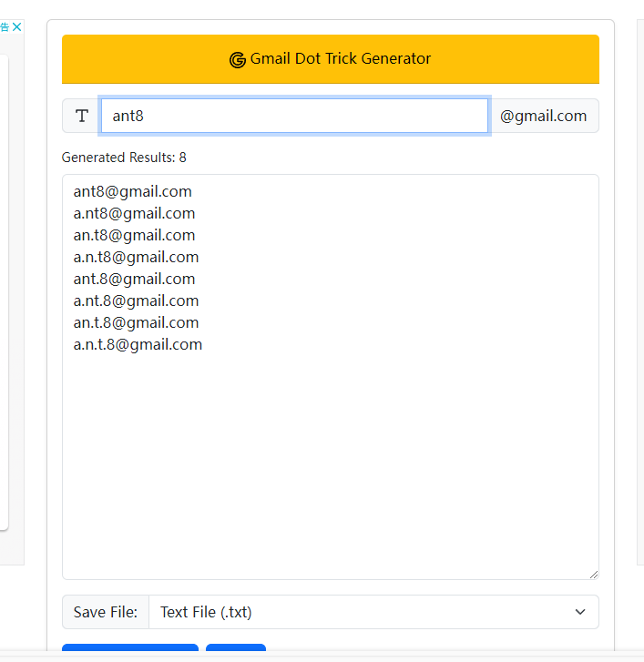
Task: Click the dropdown chevron next to Text File
Action: [x=580, y=612]
